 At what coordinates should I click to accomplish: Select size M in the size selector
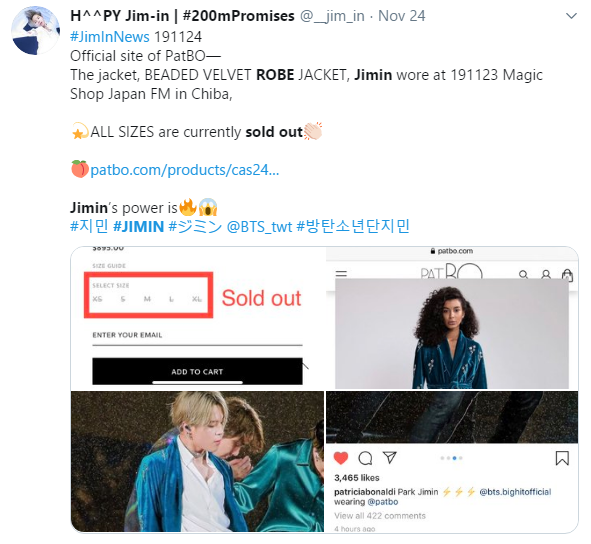147,299
